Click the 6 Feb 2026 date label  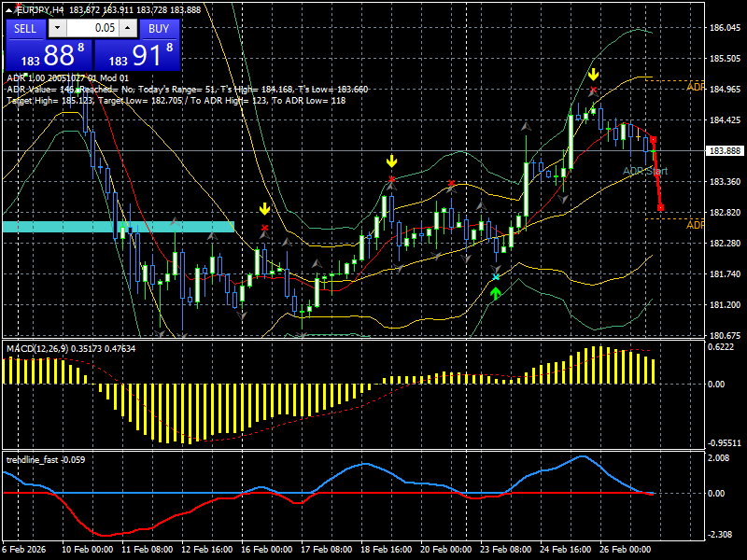coord(24,550)
